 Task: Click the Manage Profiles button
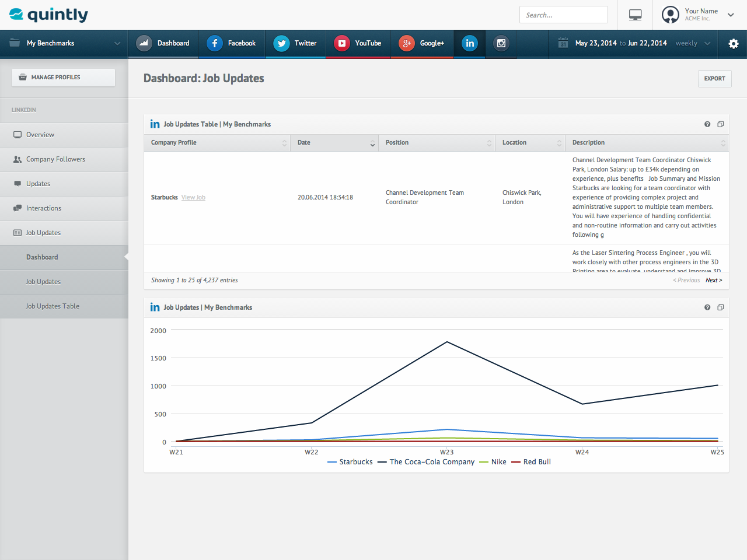(x=63, y=78)
